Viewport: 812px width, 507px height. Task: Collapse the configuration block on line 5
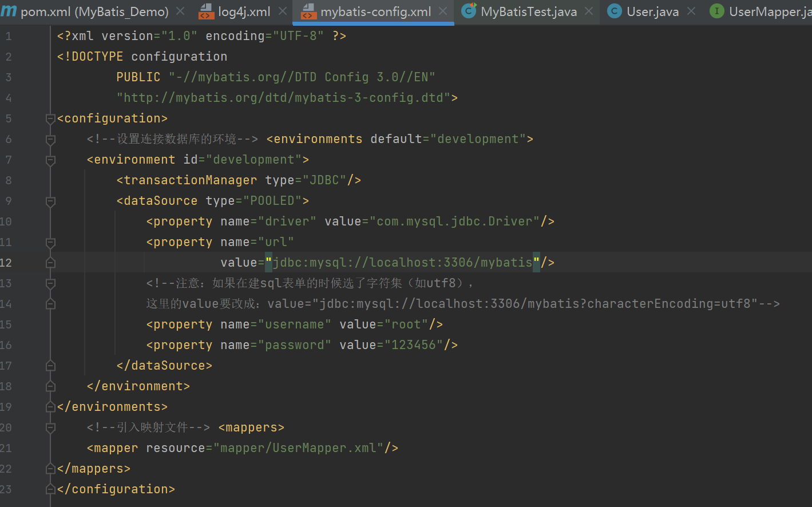pyautogui.click(x=50, y=118)
